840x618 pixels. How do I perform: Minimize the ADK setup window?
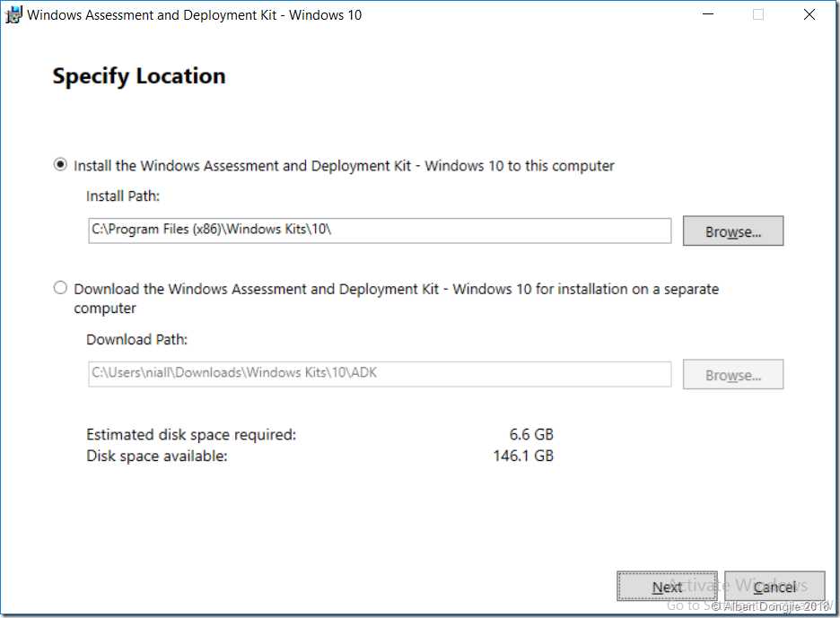tap(708, 14)
